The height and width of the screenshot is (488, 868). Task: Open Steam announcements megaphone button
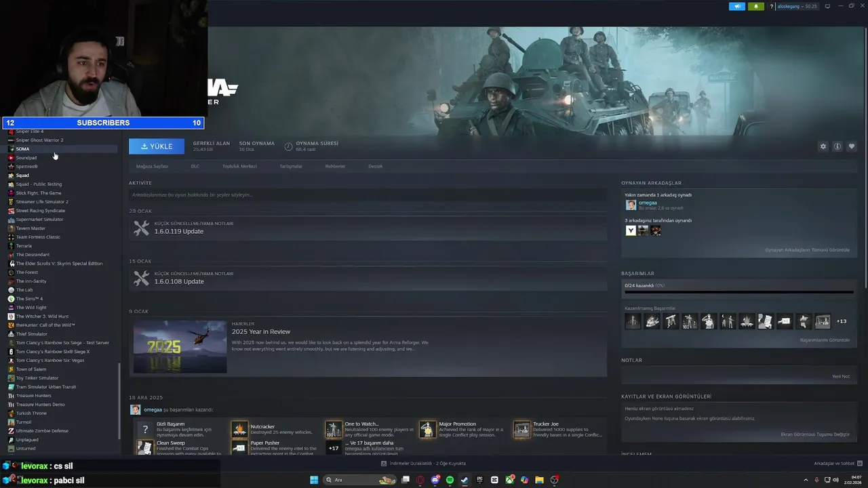coord(737,6)
